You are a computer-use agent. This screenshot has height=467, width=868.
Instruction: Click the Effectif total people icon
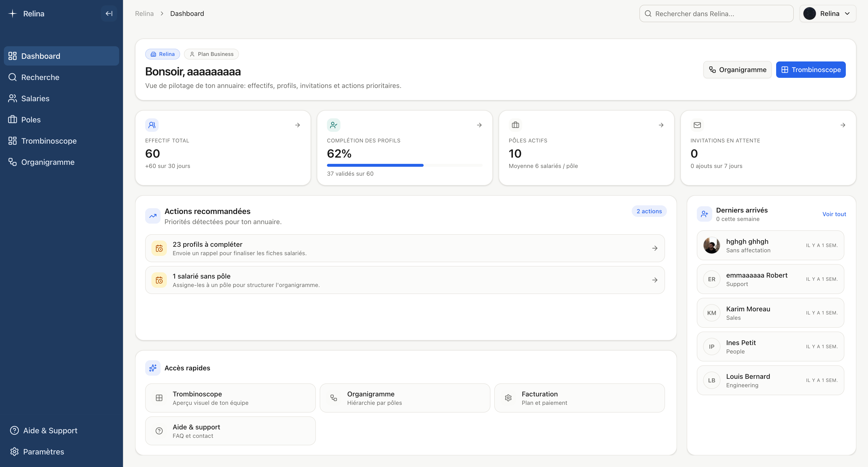[152, 125]
